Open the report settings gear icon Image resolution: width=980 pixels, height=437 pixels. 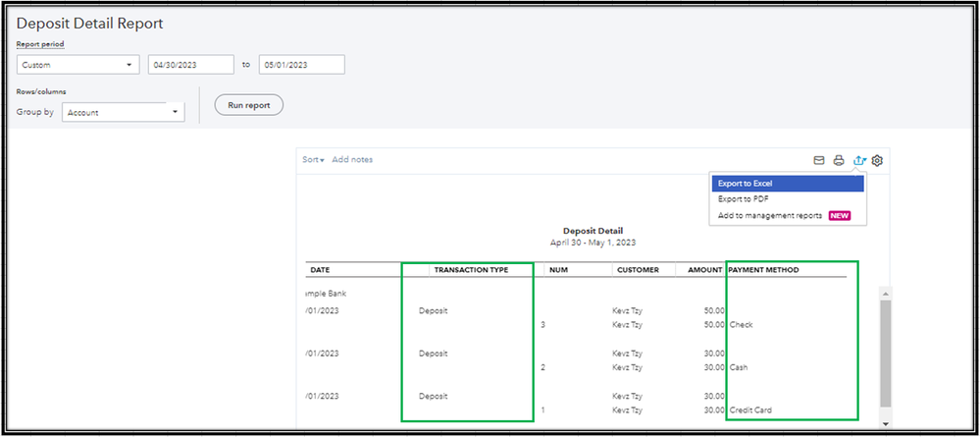tap(878, 161)
